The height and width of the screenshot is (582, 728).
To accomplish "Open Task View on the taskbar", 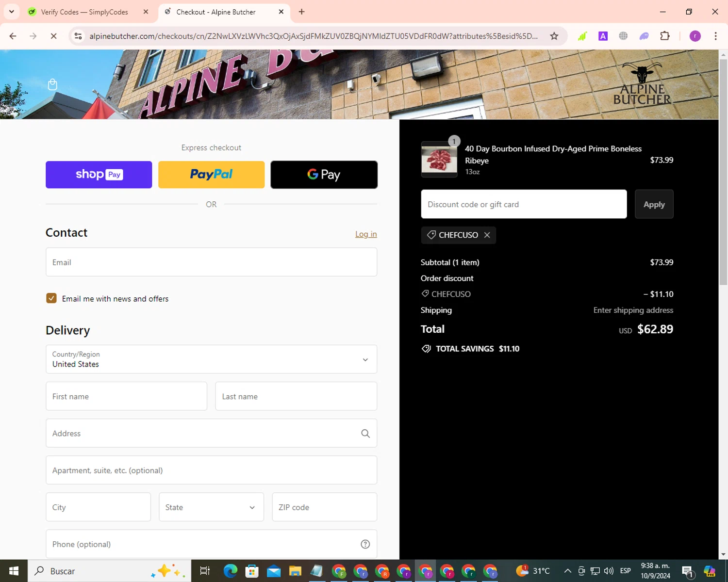I will [x=205, y=571].
